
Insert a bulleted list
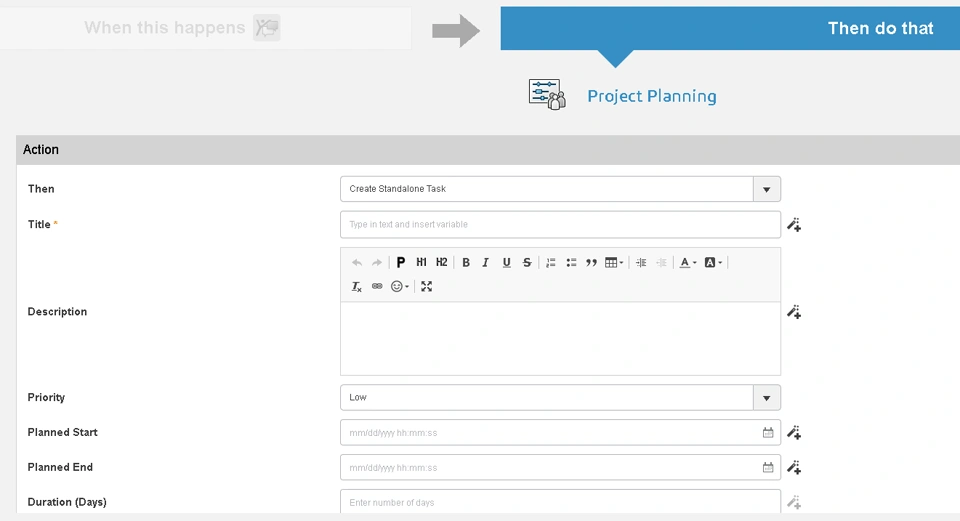coord(571,263)
